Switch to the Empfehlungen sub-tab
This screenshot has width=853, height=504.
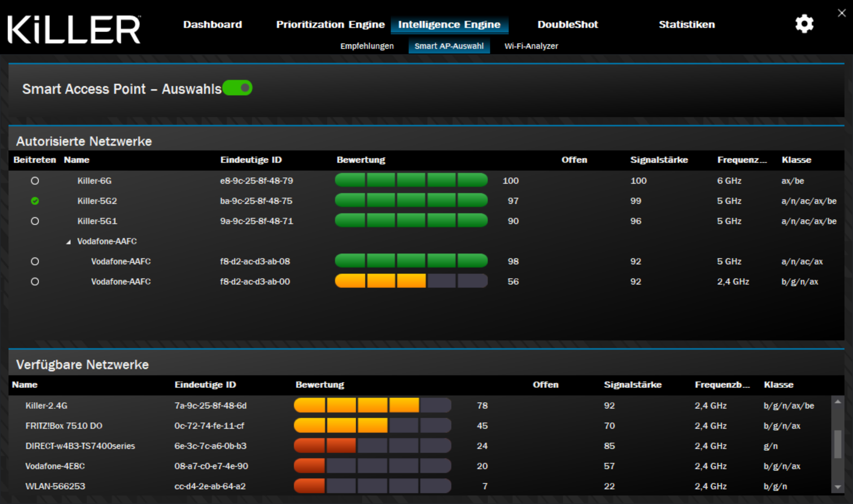pos(367,46)
